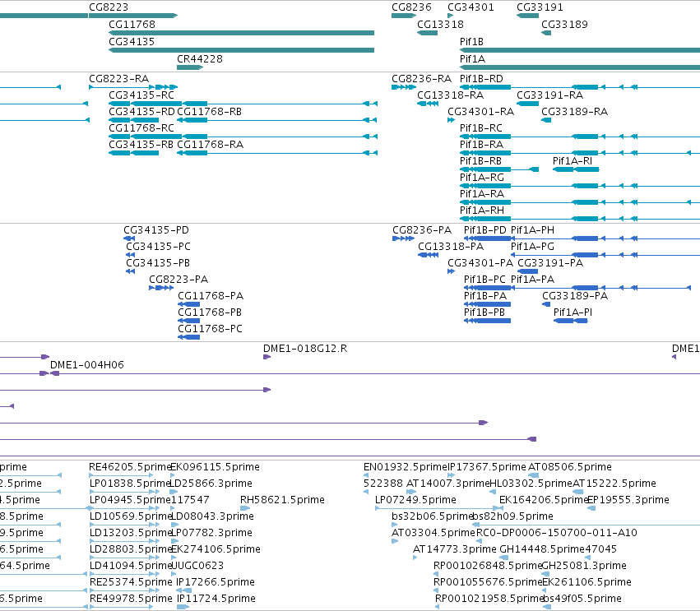
Task: Select the CG11768-PC protein label
Action: [x=211, y=329]
